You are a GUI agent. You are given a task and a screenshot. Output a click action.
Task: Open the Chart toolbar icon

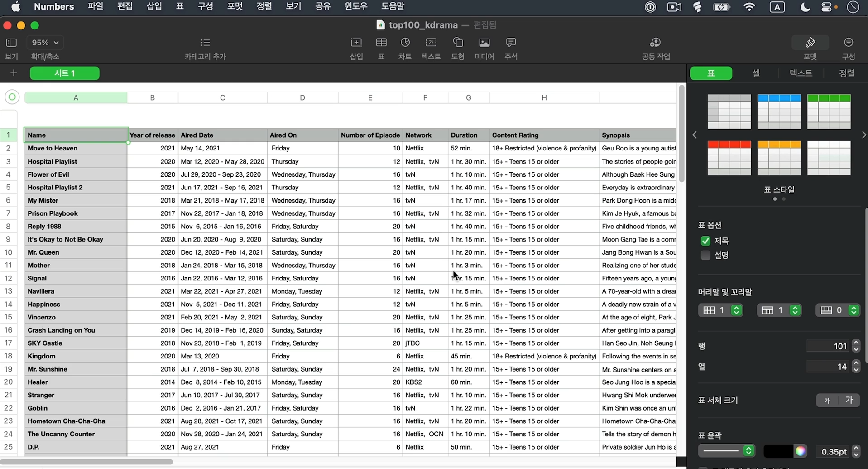405,43
